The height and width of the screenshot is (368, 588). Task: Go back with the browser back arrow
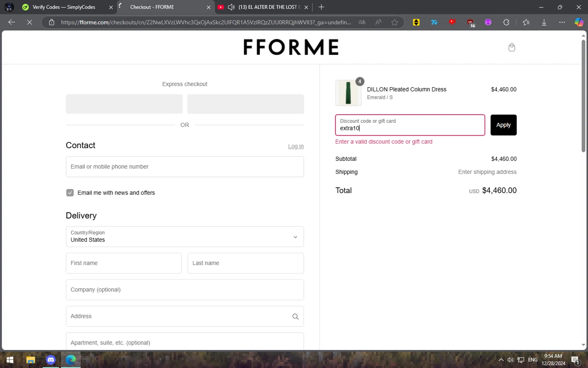[11, 22]
